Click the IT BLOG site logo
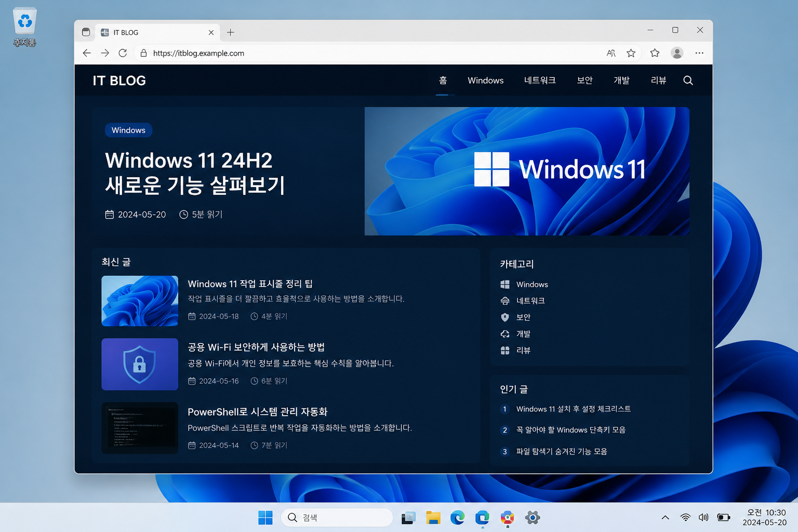Screen dimensions: 798x532 [119, 81]
